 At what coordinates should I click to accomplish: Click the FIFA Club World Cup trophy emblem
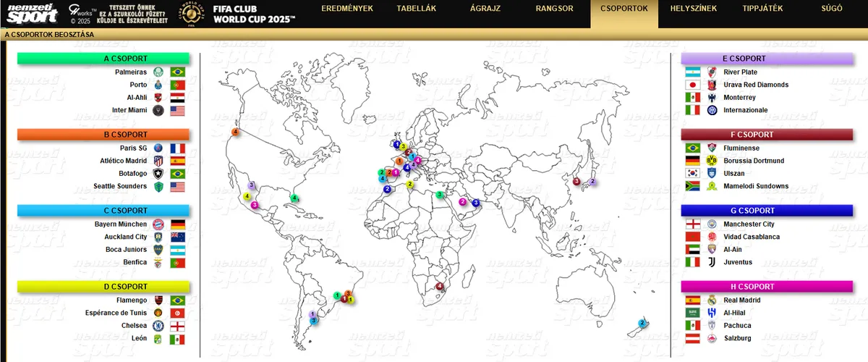pyautogui.click(x=190, y=14)
